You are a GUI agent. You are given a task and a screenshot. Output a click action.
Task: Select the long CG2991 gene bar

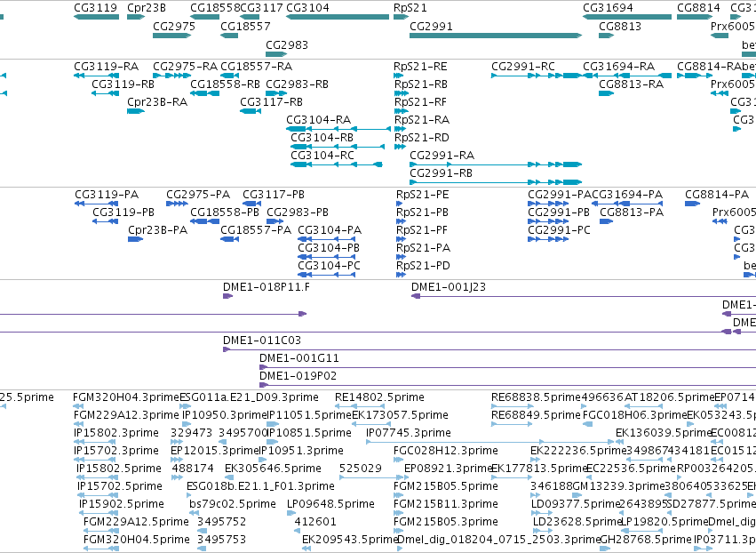[x=496, y=36]
